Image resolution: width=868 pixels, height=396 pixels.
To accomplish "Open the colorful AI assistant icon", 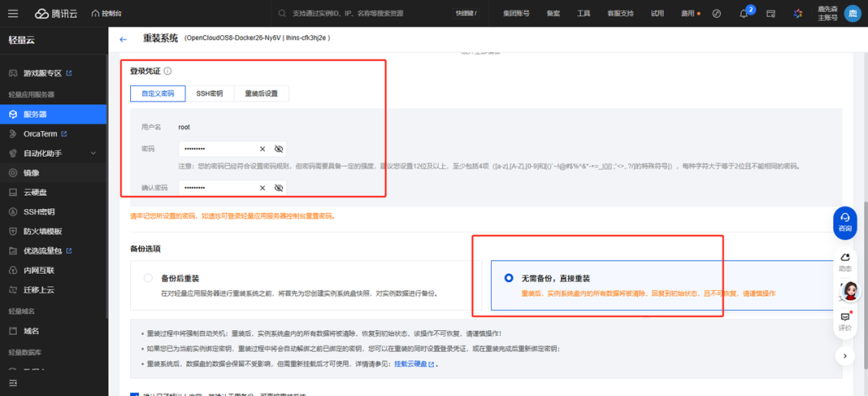I will (x=798, y=14).
